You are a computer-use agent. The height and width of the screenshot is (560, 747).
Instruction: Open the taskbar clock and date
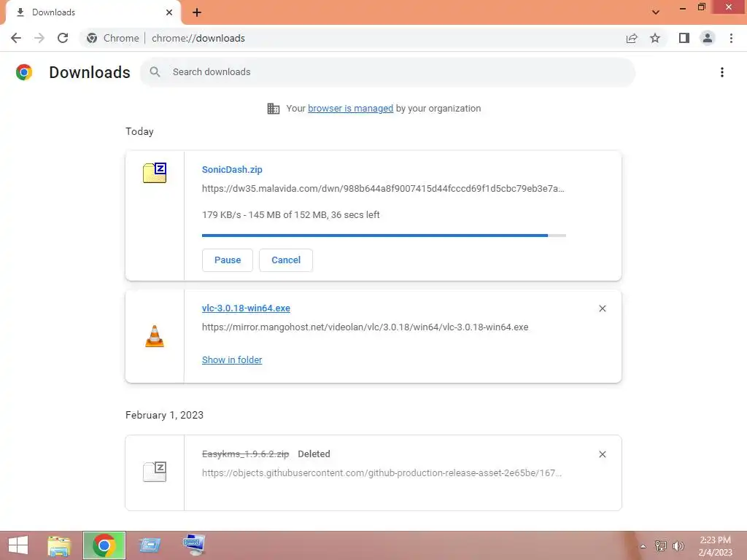click(715, 545)
